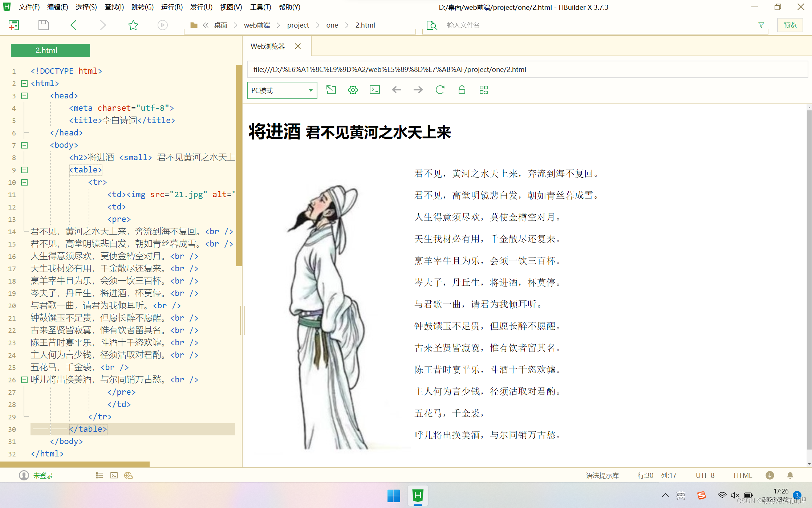Click the browser globe icon in status bar
812x508 pixels.
129,475
